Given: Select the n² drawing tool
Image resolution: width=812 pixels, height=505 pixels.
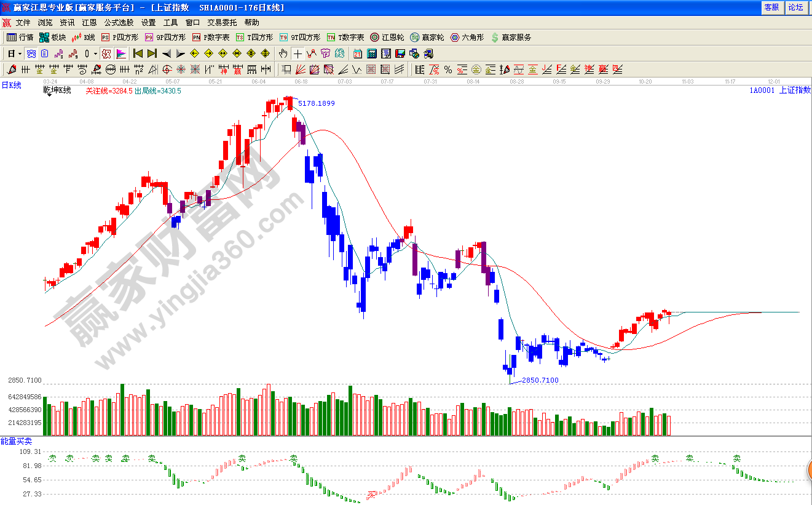Looking at the screenshot, I should coord(138,70).
